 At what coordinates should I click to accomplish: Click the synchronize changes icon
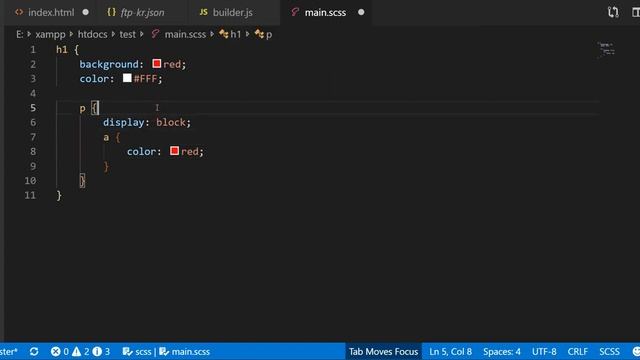(34, 351)
